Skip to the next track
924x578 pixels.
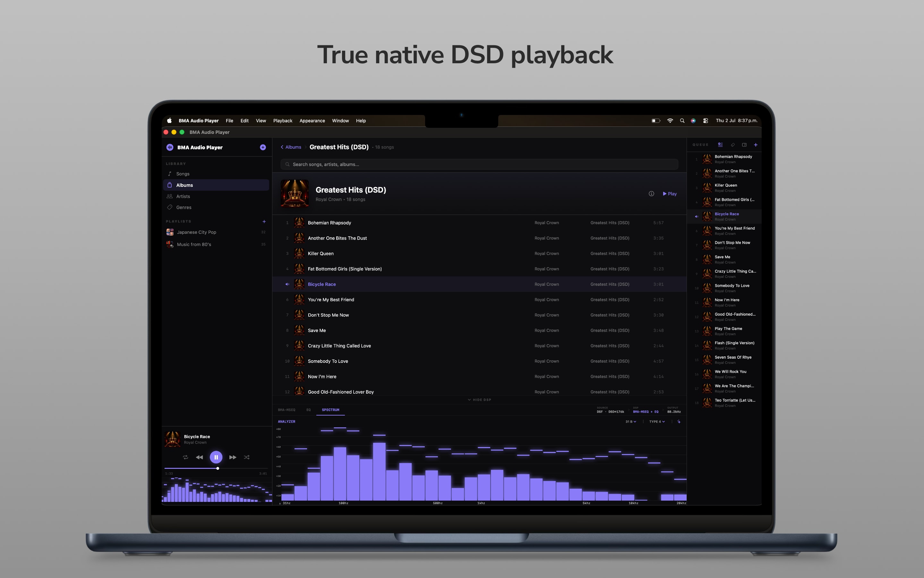pos(233,457)
